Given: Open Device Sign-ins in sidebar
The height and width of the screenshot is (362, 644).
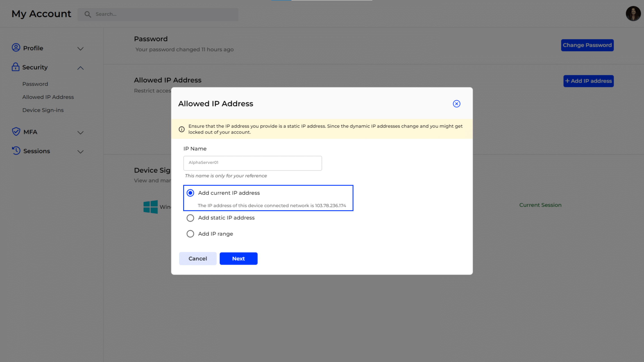Looking at the screenshot, I should (x=43, y=110).
